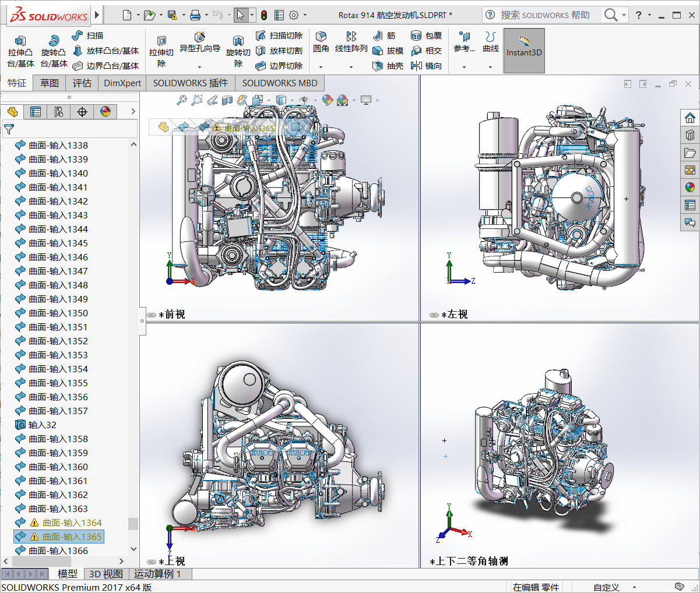Select the 旋转切除 revolved cut tool
Image resolution: width=700 pixels, height=593 pixels.
(x=238, y=51)
